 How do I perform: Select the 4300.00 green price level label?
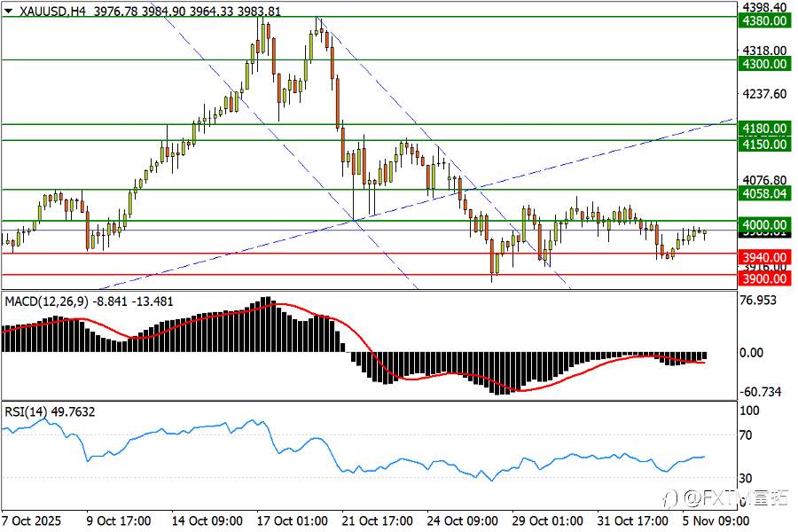click(764, 64)
